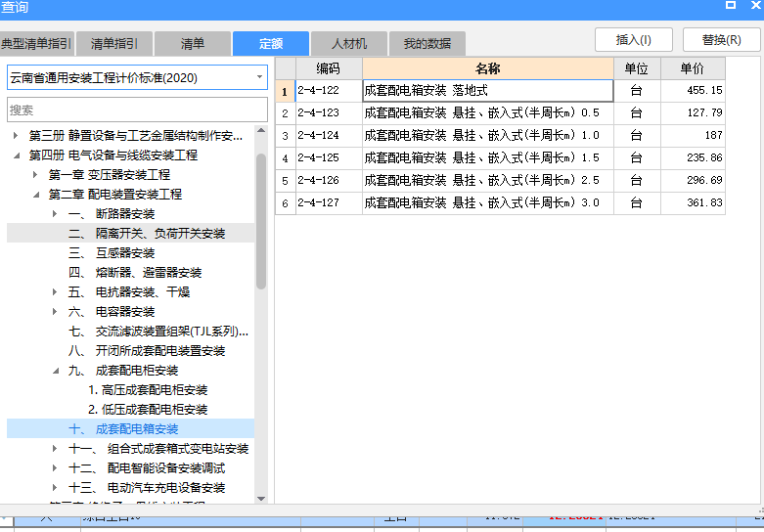764x532 pixels.
Task: Collapse 九、成套配电柜安装 node
Action: (56, 371)
